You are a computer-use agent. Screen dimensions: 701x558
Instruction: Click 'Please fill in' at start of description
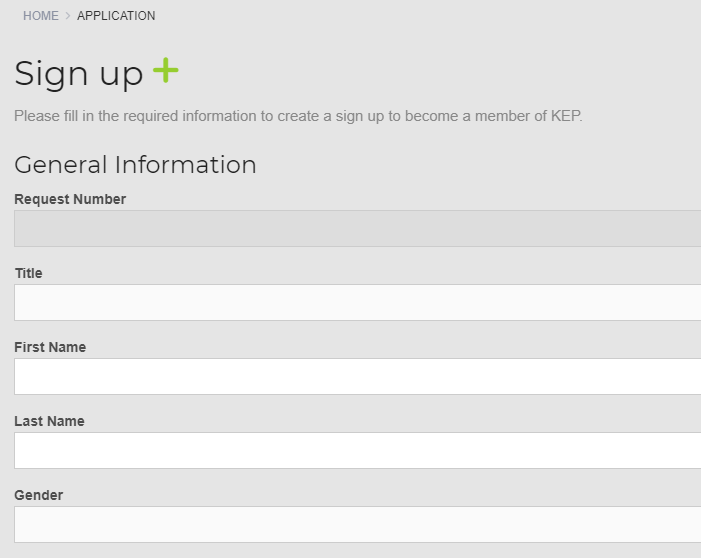[52, 116]
